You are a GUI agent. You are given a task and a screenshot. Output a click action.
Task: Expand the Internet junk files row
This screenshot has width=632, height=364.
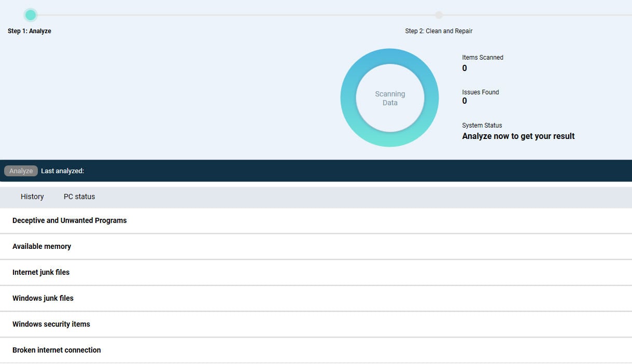316,272
